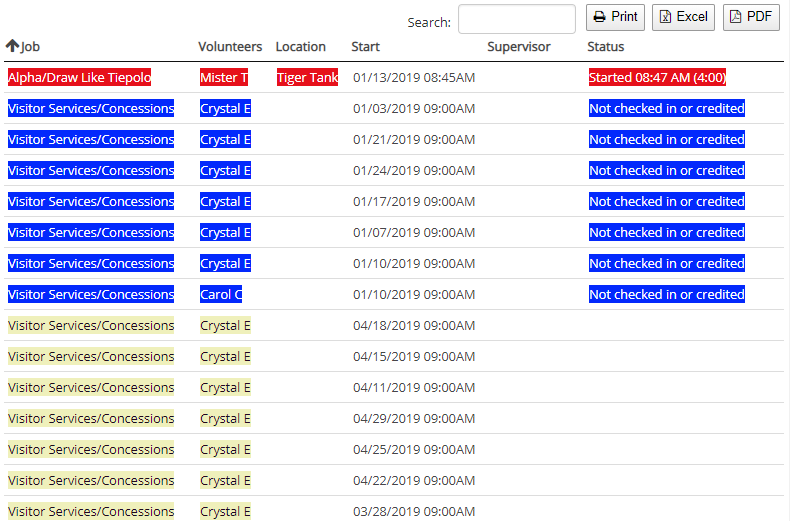The image size is (790, 521).
Task: Sort by Volunteers column header
Action: click(x=230, y=47)
